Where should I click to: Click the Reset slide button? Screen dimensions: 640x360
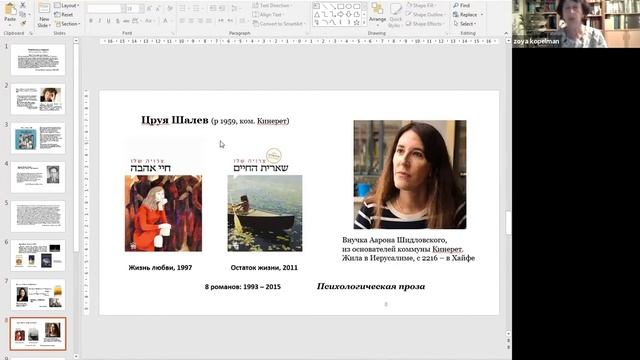pos(64,14)
